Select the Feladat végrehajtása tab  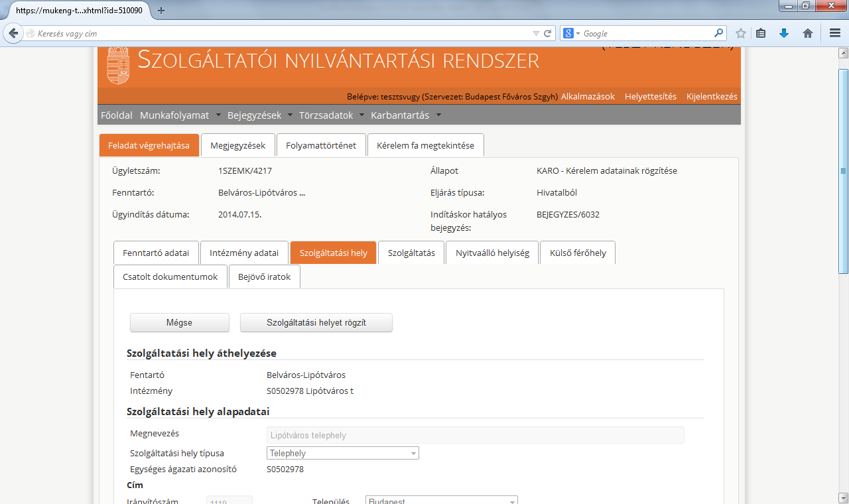tap(149, 145)
